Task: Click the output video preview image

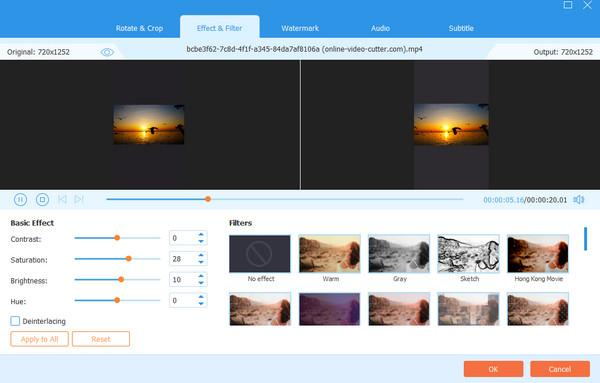Action: pos(451,124)
